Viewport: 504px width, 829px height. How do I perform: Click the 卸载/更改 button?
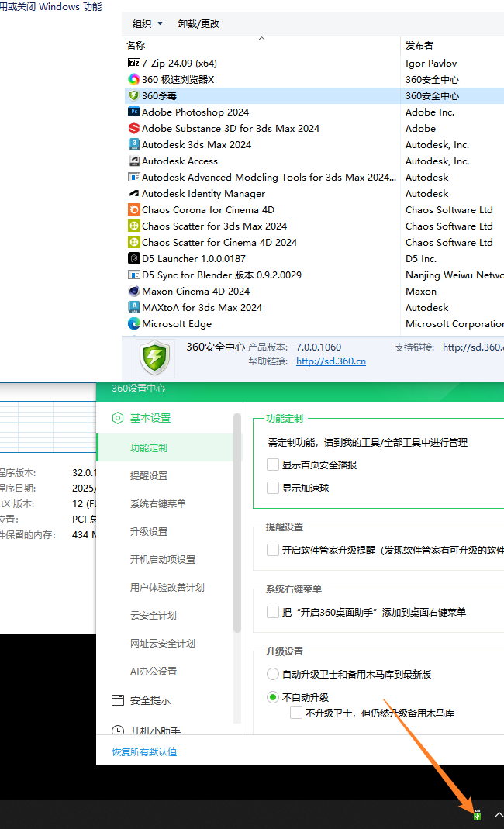pyautogui.click(x=198, y=23)
